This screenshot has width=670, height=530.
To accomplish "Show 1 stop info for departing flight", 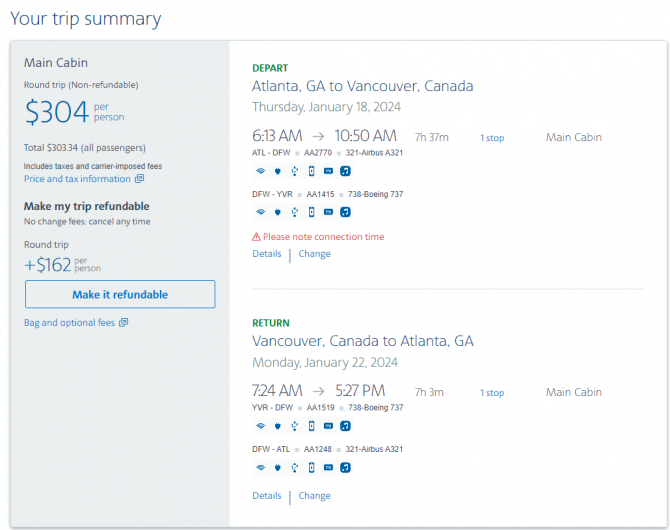I will pos(492,138).
